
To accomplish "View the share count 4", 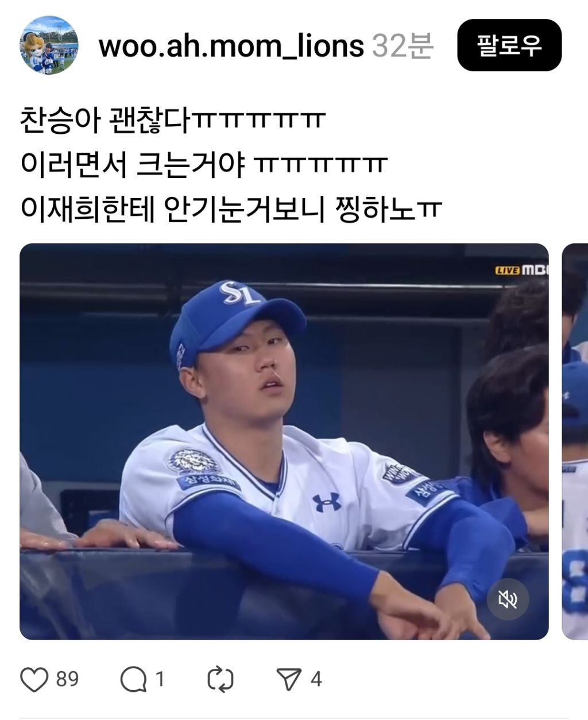I will (x=316, y=679).
